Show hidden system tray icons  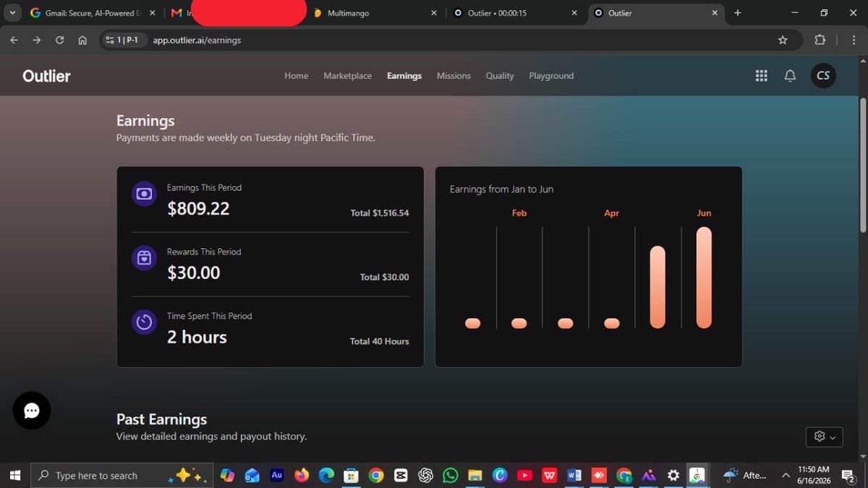786,475
